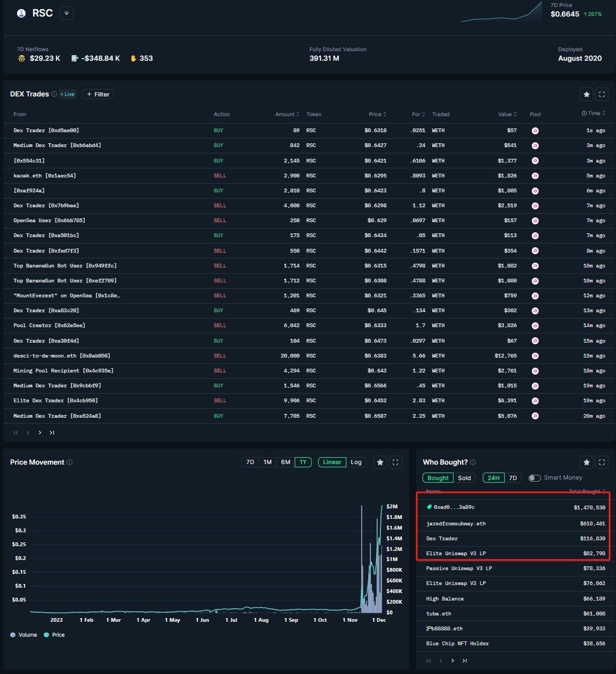616x674 pixels.
Task: Switch price chart to Log scale
Action: [356, 462]
